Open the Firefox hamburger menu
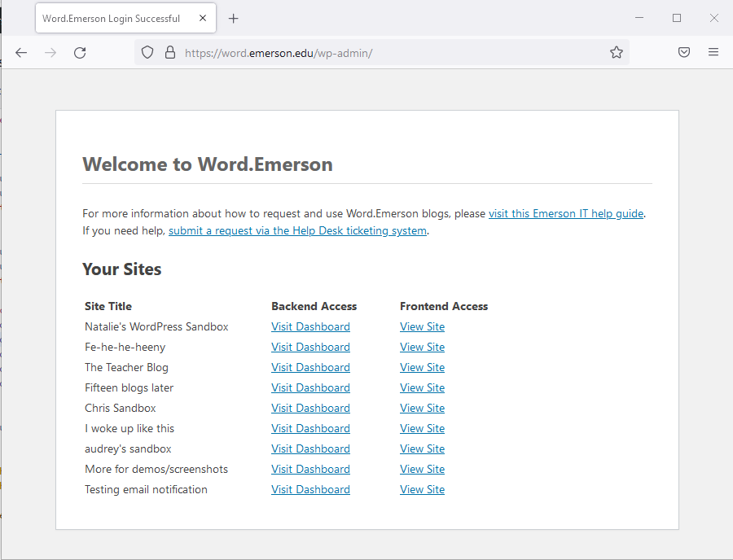 tap(713, 52)
